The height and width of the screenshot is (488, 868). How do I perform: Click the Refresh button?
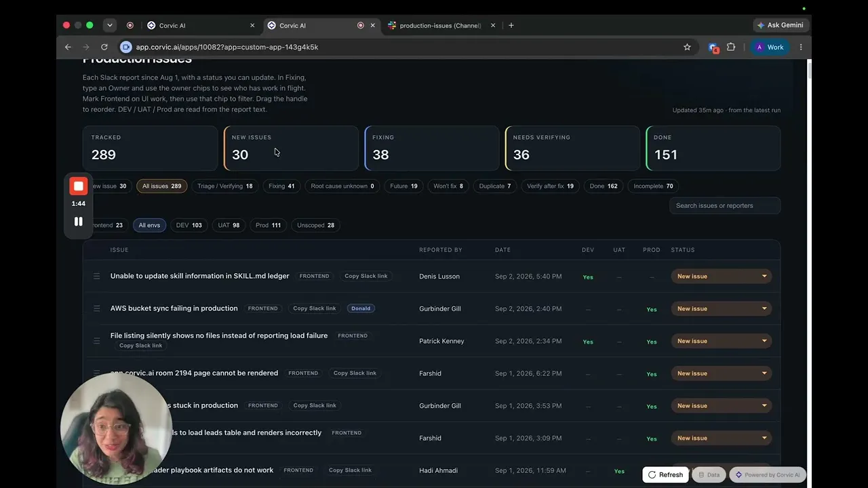665,475
